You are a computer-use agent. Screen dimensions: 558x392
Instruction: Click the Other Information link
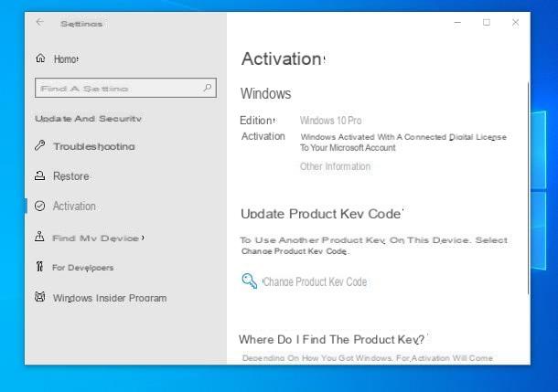coord(335,166)
